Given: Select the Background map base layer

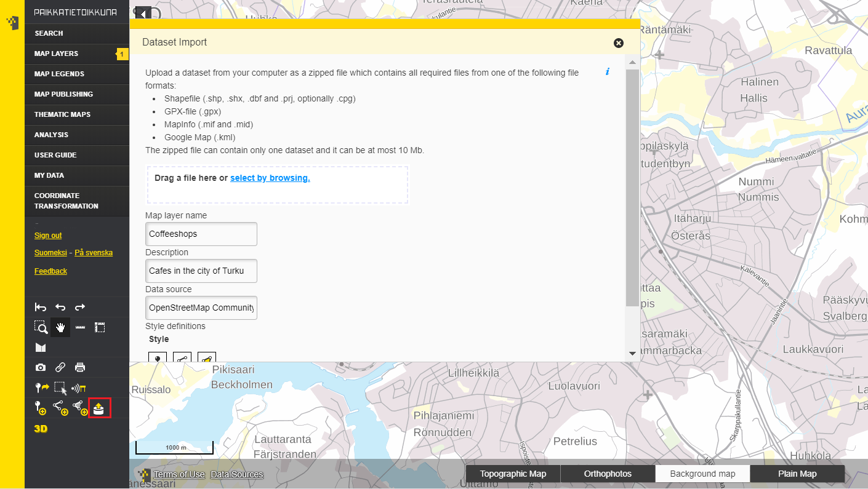Looking at the screenshot, I should click(702, 474).
